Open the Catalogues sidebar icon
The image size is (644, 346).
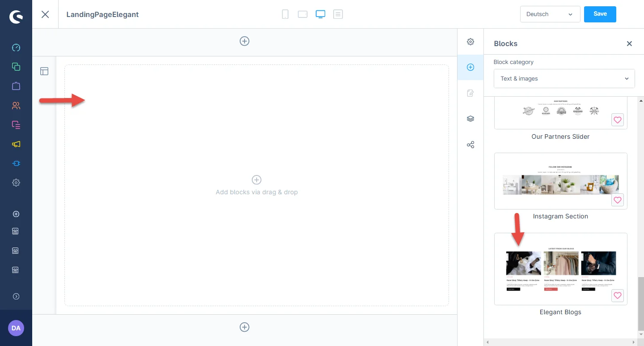point(16,67)
